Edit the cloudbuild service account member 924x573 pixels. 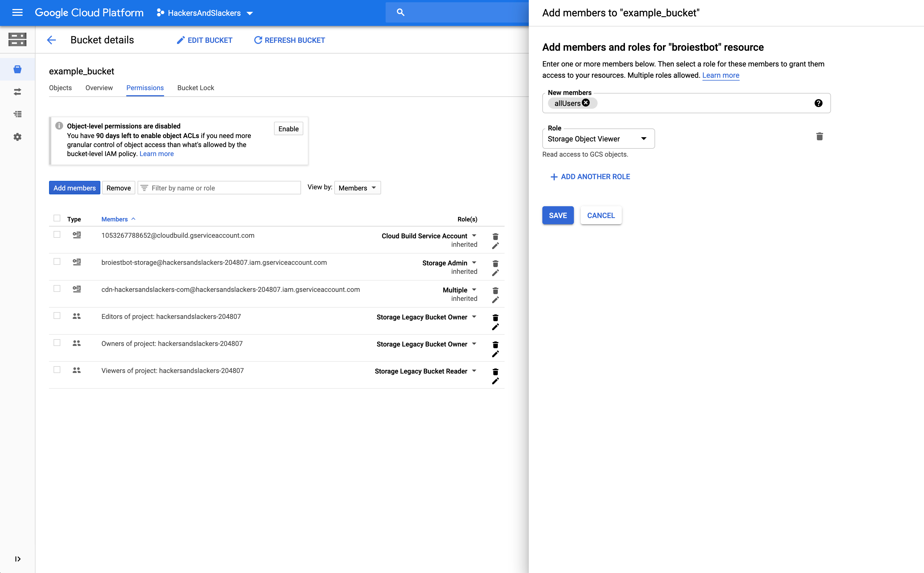(x=495, y=246)
